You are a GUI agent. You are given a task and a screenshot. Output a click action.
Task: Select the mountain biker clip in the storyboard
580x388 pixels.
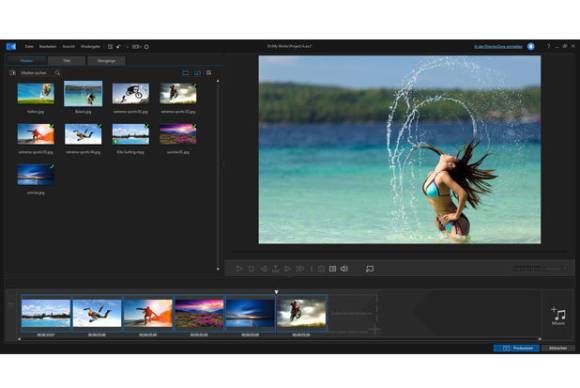301,313
